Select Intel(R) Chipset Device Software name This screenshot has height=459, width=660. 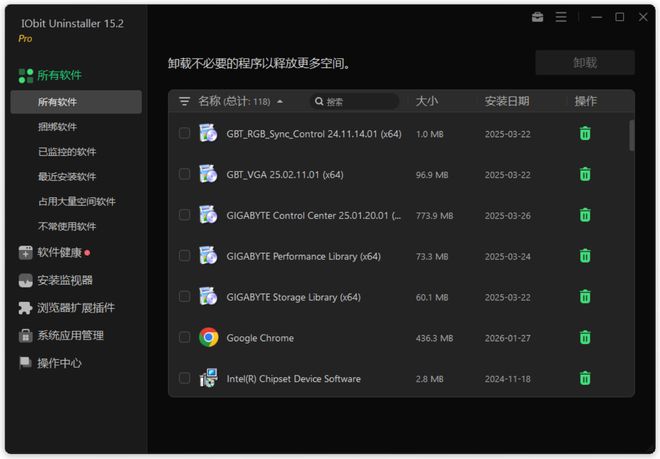point(293,379)
